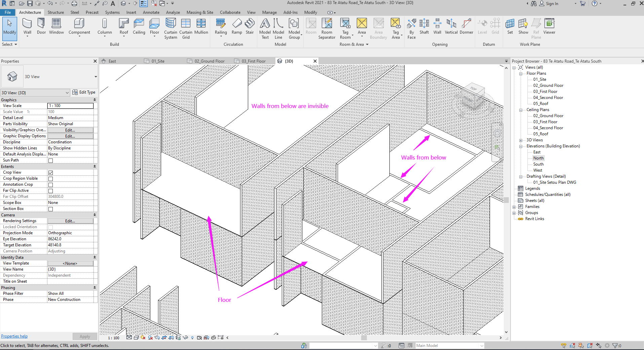644x350 pixels.
Task: Select the Shaft opening tool
Action: 424,27
